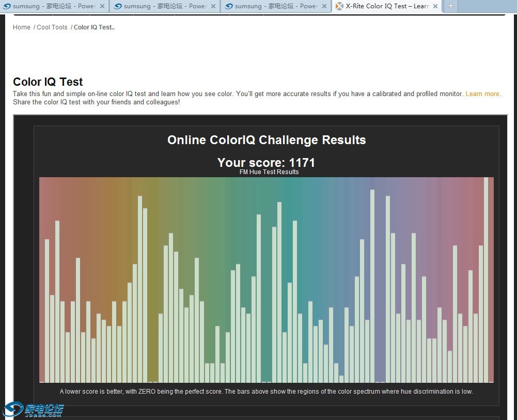Go to Home via the breadcrumb
517x420 pixels.
(22, 27)
